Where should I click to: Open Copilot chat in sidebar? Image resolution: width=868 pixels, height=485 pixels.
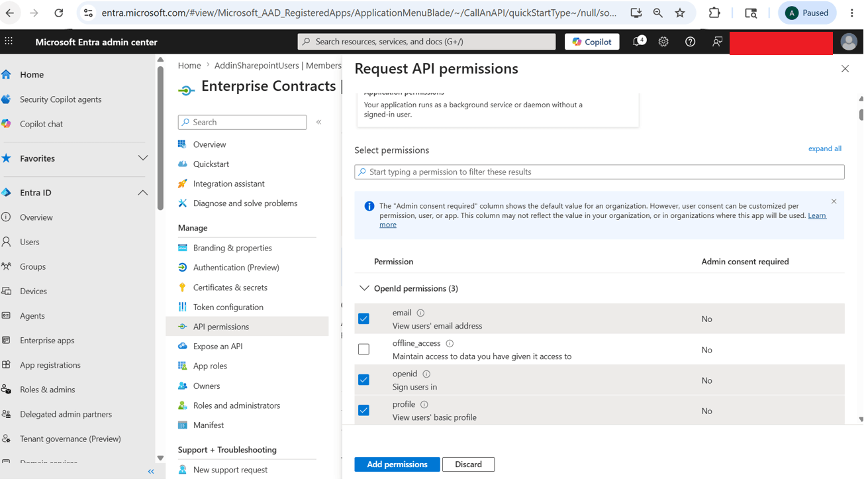pyautogui.click(x=41, y=124)
